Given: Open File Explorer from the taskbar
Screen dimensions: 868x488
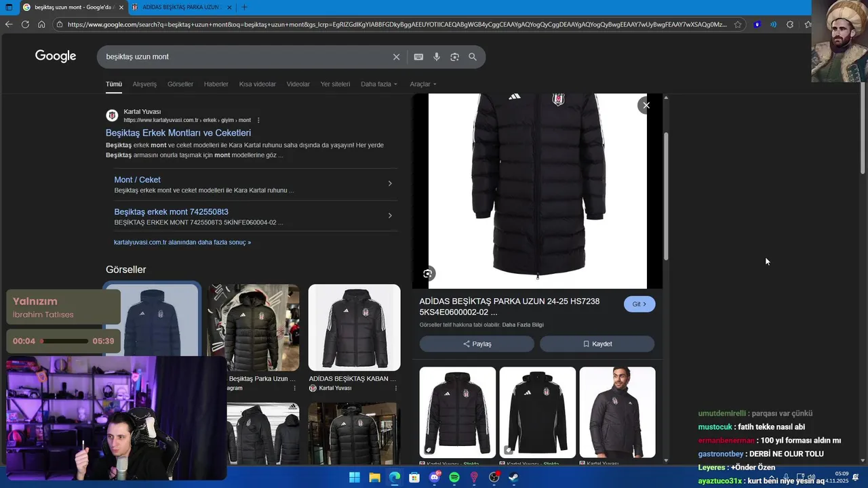Looking at the screenshot, I should pyautogui.click(x=374, y=478).
